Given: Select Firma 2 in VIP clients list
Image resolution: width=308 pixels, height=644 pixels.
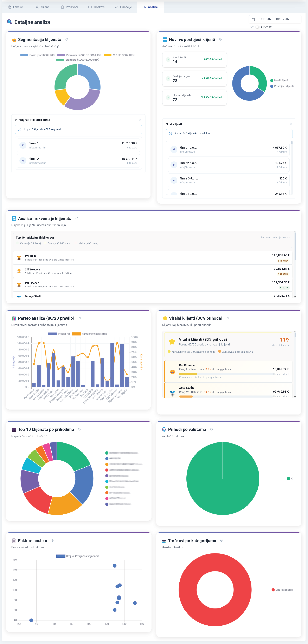Looking at the screenshot, I should pyautogui.click(x=78, y=161).
